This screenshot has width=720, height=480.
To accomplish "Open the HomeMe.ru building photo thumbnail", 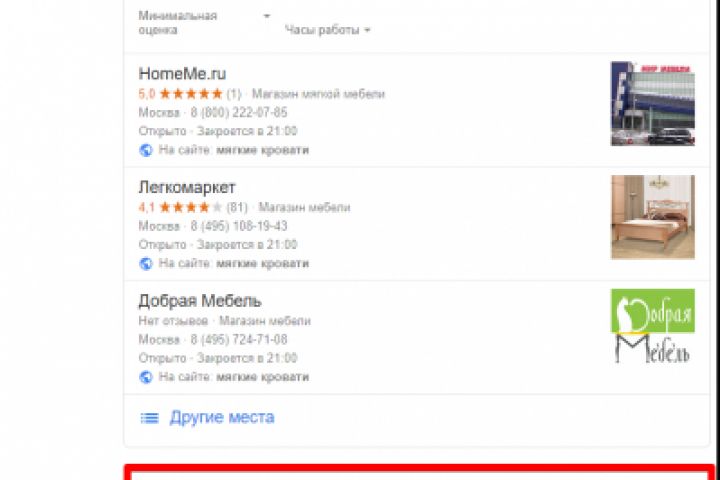I will pos(652,104).
